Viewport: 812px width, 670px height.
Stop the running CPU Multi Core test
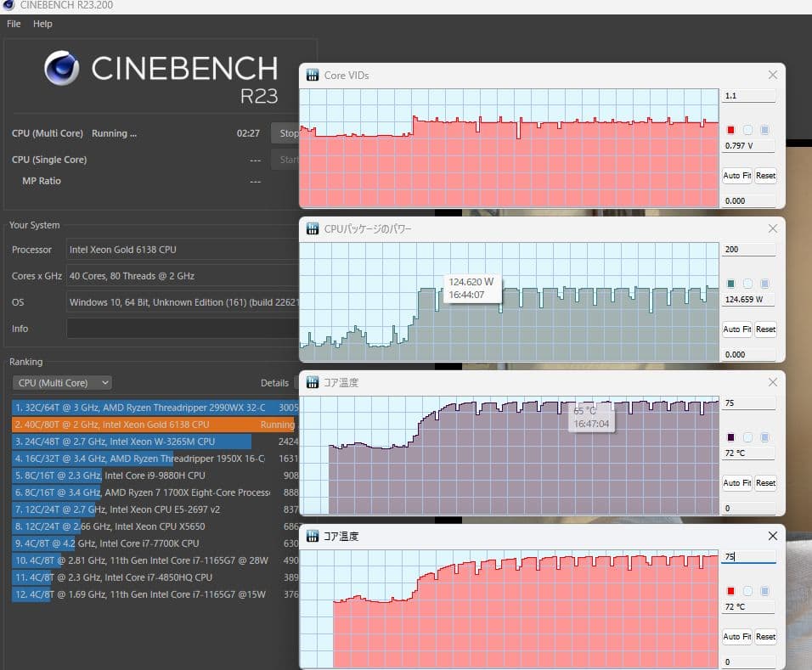click(289, 133)
